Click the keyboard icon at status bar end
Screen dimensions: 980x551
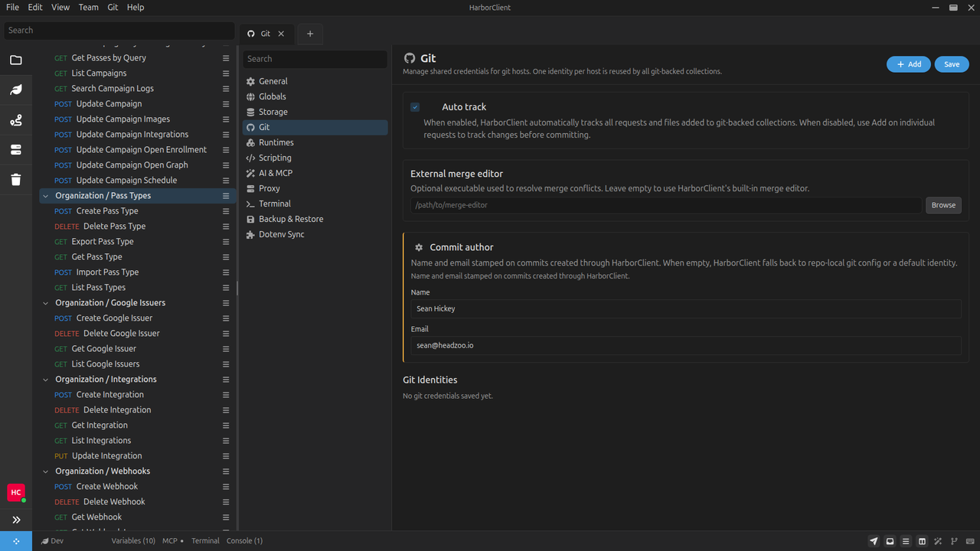970,541
